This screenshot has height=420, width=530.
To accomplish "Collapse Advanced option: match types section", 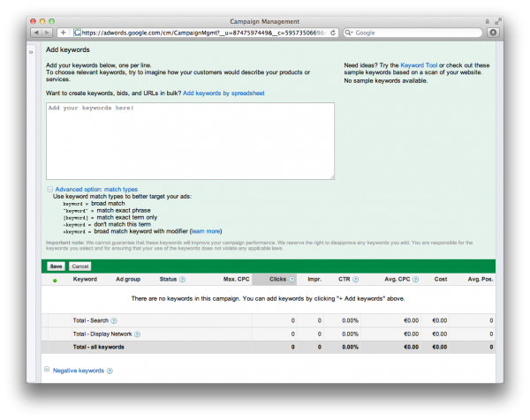I will pyautogui.click(x=49, y=190).
